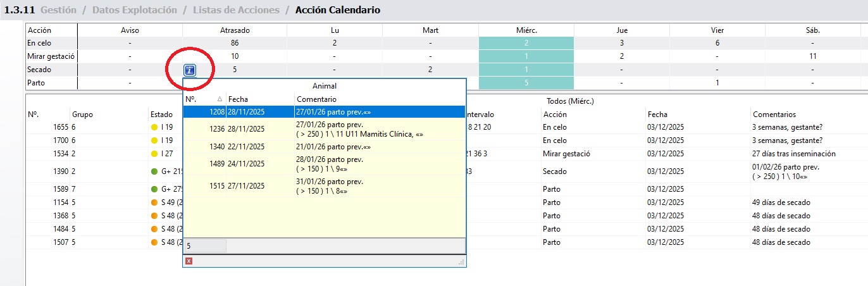Click the green status dot for animal 1589

[x=154, y=189]
